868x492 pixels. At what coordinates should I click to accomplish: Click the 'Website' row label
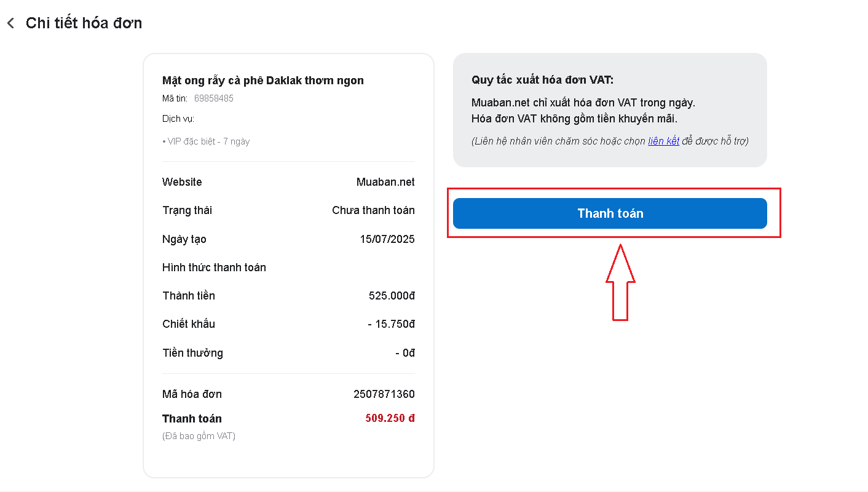coord(182,182)
